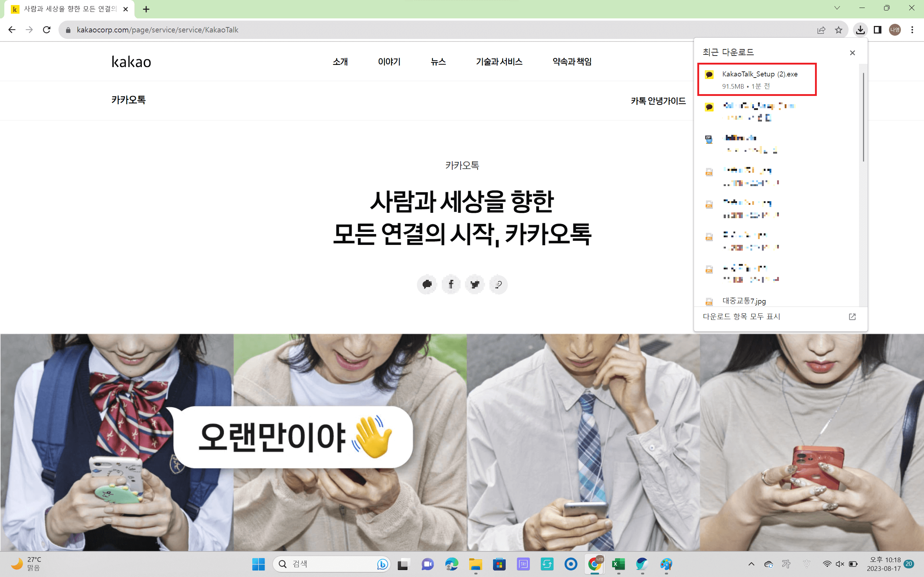
Task: Click the downloads list scrollbar
Action: click(863, 117)
